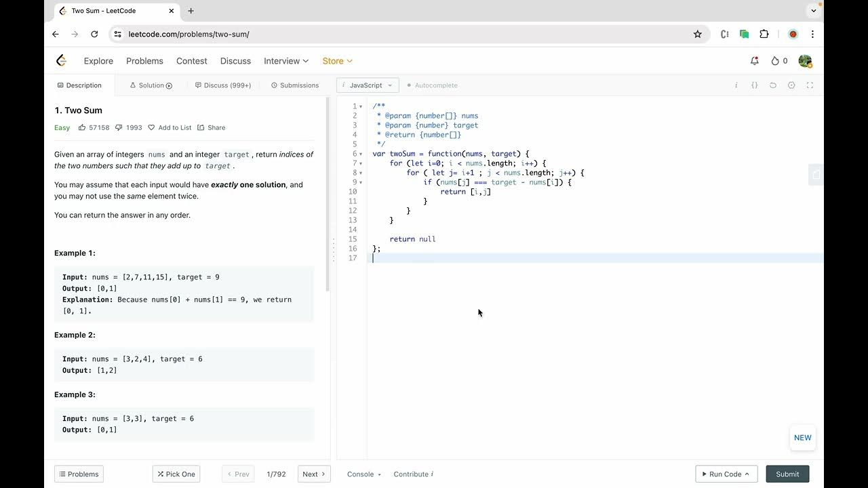
Task: Open Discuss in the navbar
Action: (235, 61)
